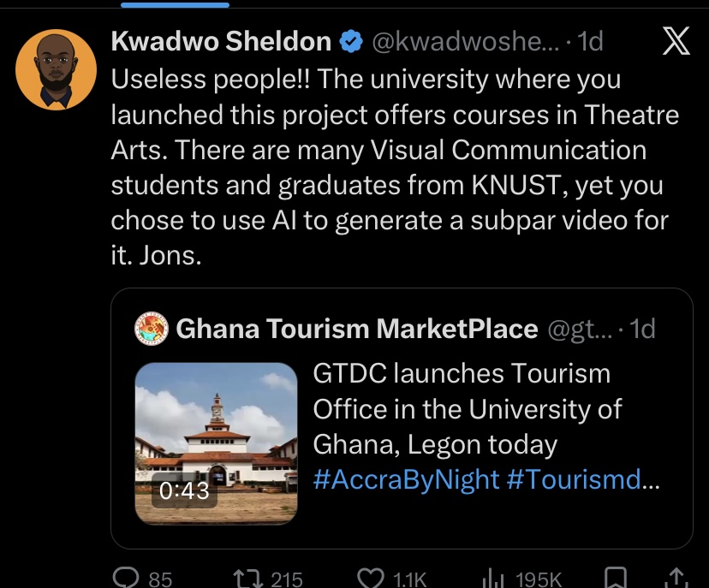Open the Ghana Tourism MarketPlace account name

coord(356,328)
